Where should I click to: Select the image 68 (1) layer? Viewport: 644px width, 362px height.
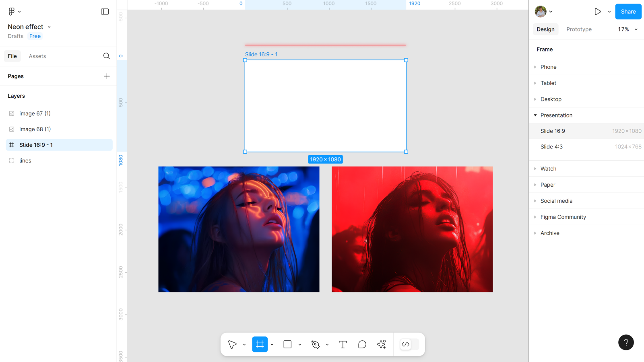tap(35, 129)
